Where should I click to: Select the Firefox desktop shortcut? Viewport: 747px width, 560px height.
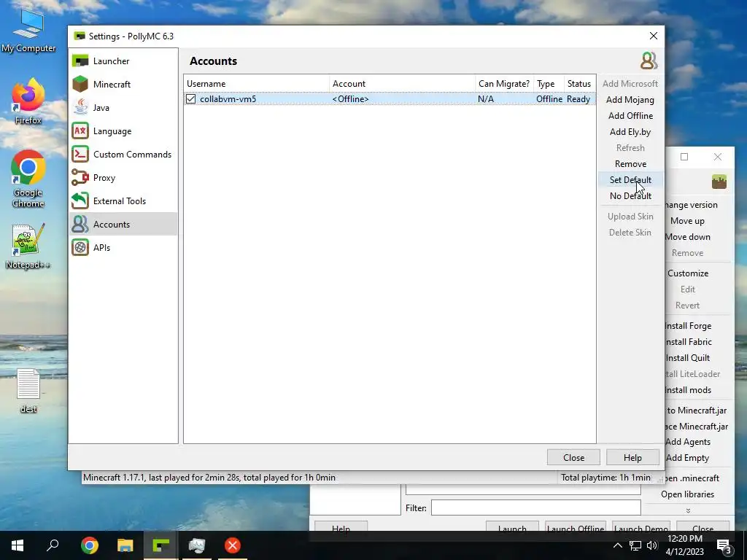pyautogui.click(x=28, y=102)
